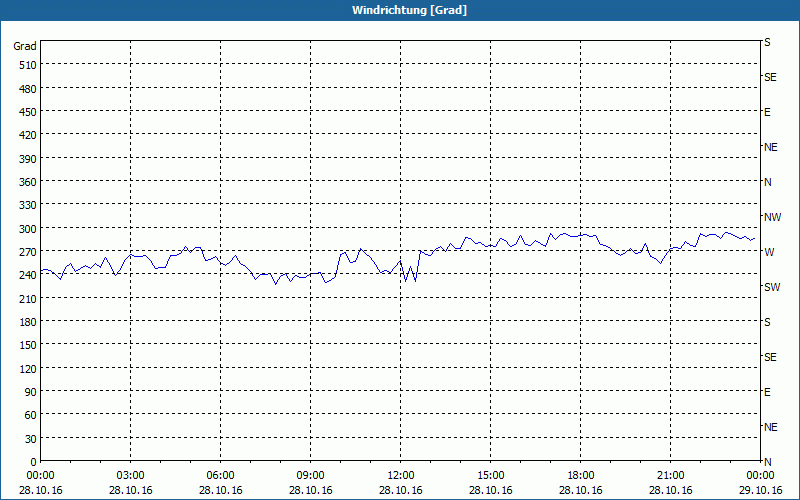Click the 120 y-axis tick label
The height and width of the screenshot is (500, 800).
(x=28, y=368)
